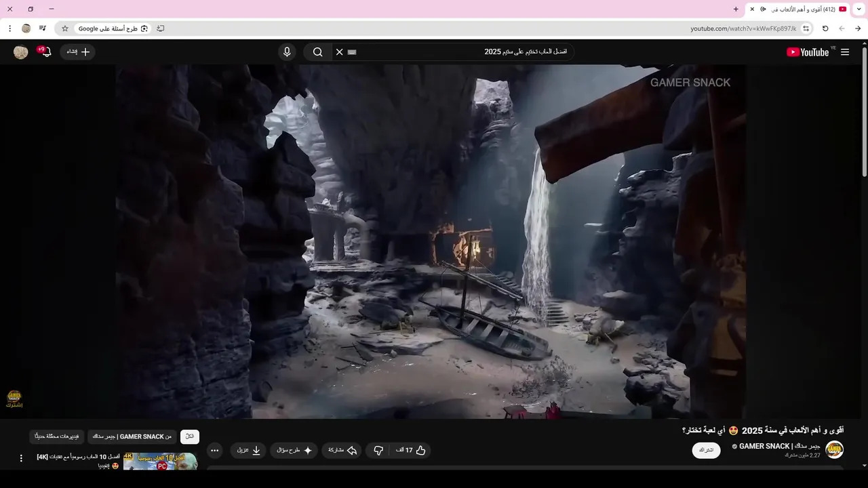Select 'من GAMER SNACK' filter chip
868x488 pixels.
coord(132,436)
